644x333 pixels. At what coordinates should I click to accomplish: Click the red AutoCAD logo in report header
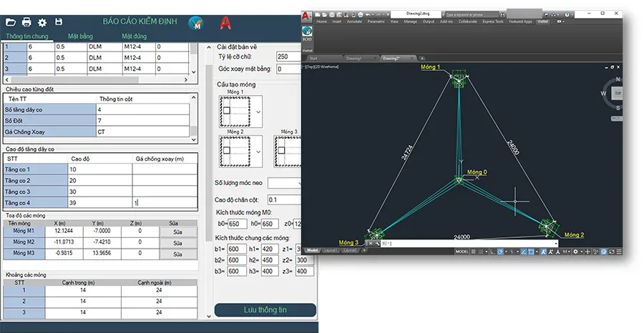225,23
